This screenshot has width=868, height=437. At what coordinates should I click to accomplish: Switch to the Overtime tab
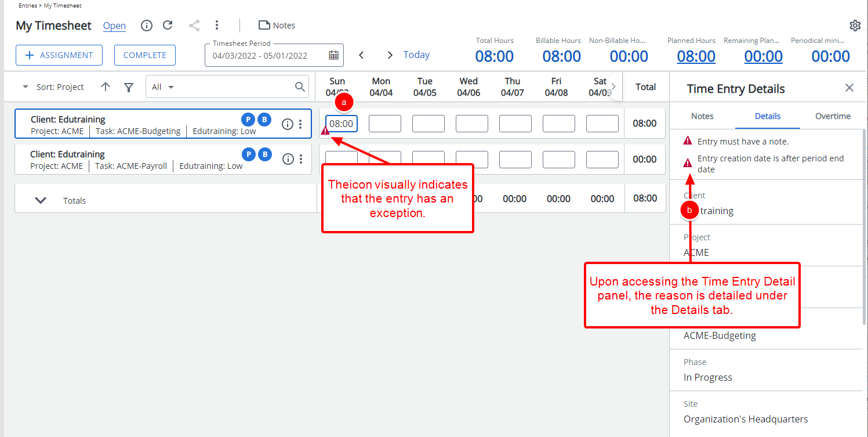(x=833, y=116)
